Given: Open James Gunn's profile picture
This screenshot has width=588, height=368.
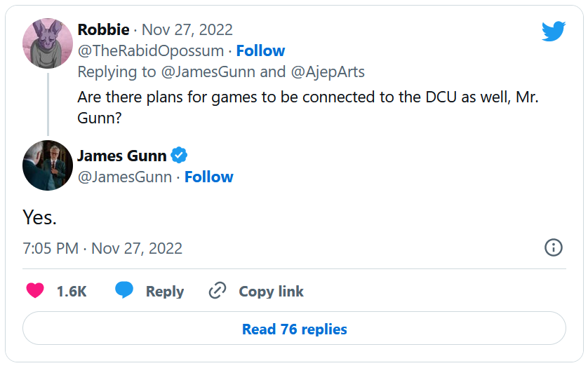Looking at the screenshot, I should 48,166.
